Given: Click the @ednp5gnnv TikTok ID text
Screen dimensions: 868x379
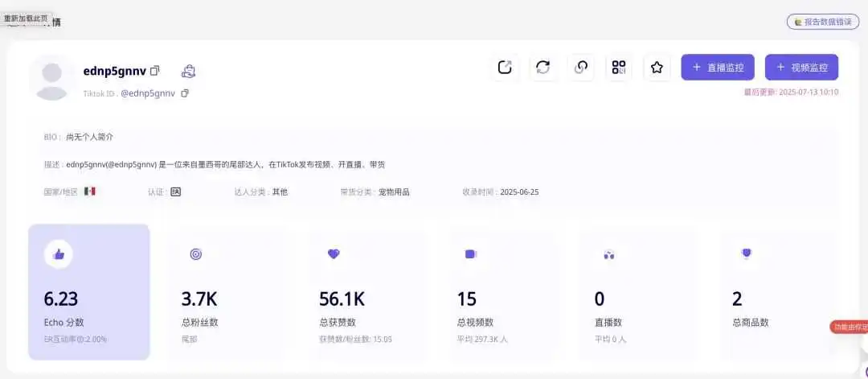Looking at the screenshot, I should point(148,93).
